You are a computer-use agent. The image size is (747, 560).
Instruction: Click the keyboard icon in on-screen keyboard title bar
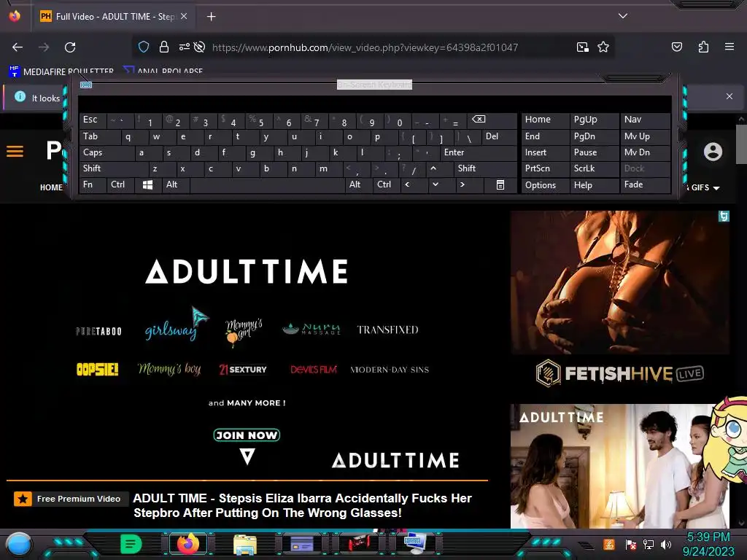86,85
